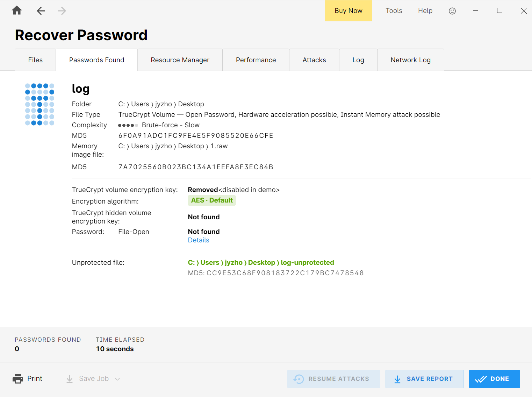Image resolution: width=532 pixels, height=397 pixels.
Task: Click the Details link under Password
Action: click(199, 240)
